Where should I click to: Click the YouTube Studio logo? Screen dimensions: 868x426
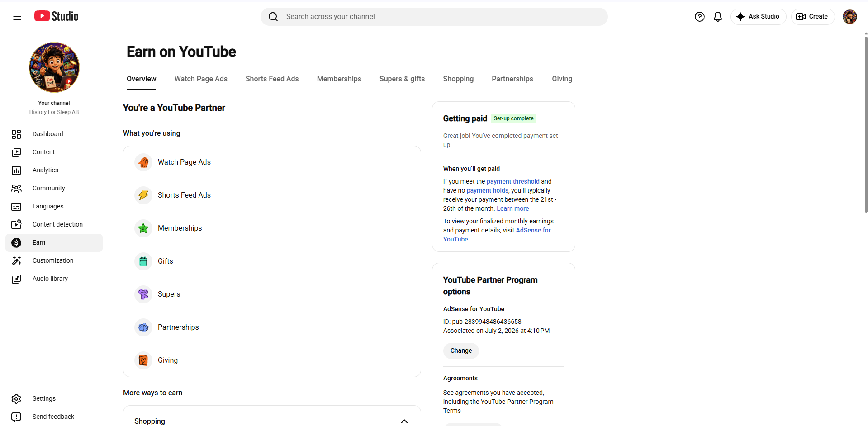(57, 16)
